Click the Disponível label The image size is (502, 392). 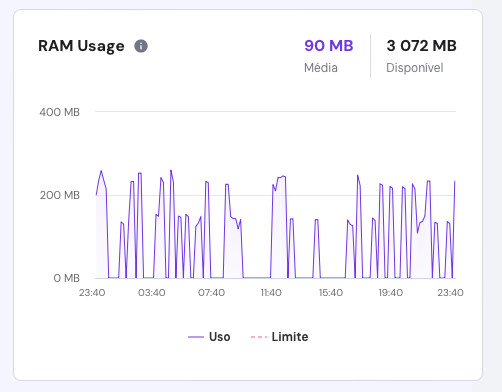415,68
